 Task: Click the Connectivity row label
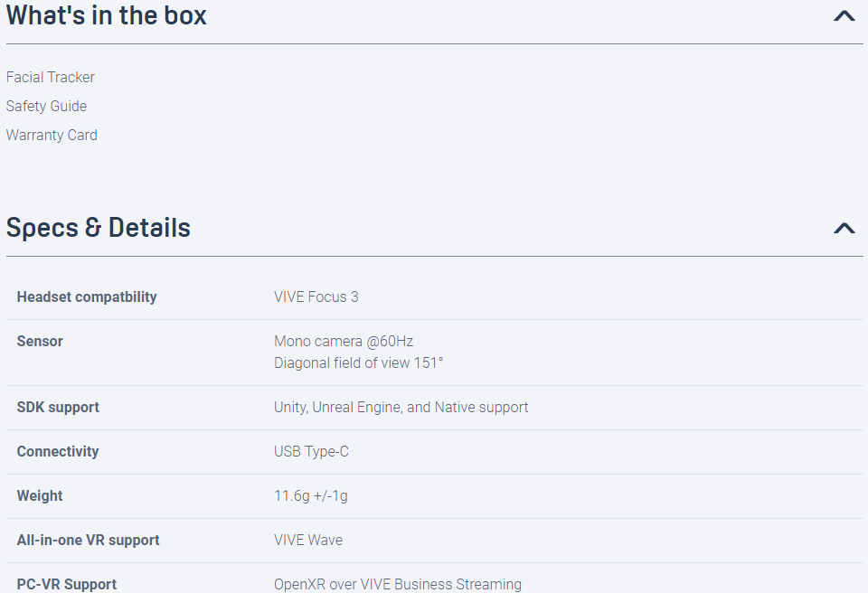tap(58, 452)
